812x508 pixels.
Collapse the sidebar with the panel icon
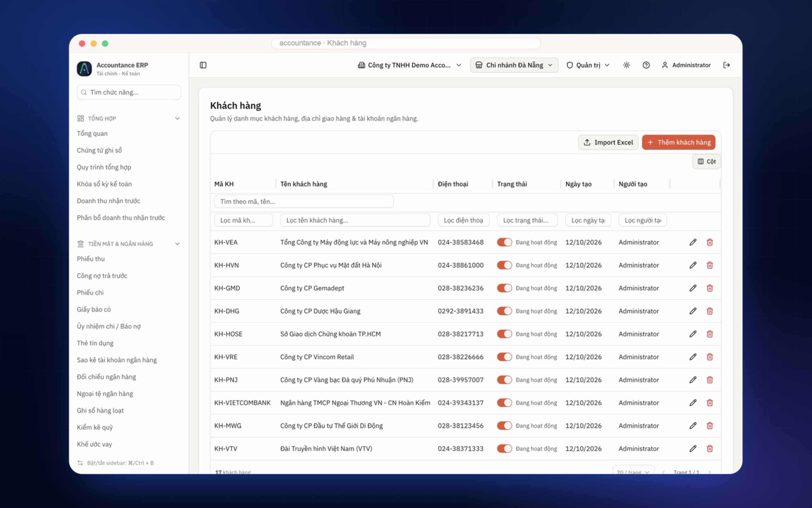[203, 65]
